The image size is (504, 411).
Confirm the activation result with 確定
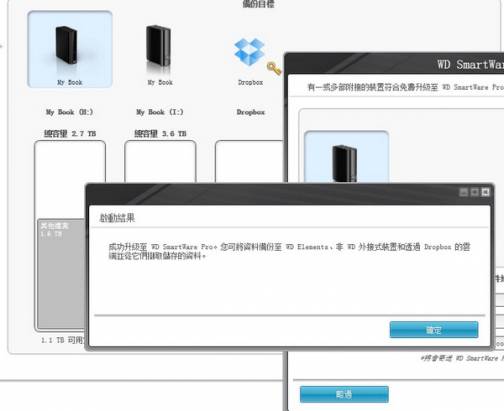pyautogui.click(x=434, y=330)
